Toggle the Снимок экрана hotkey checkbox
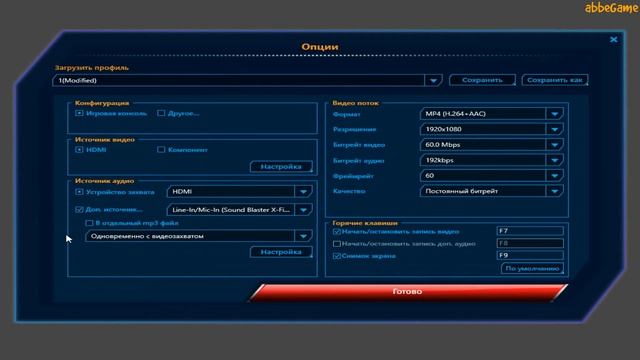This screenshot has width=640, height=360. [337, 256]
